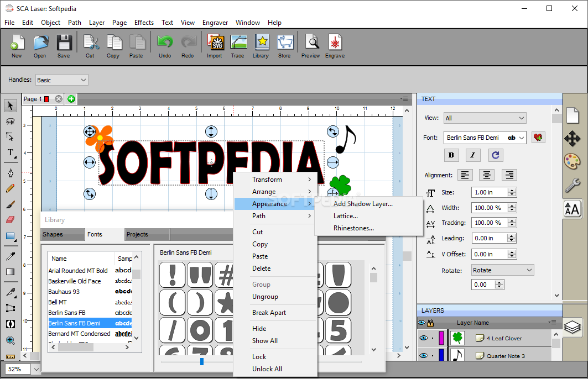Open the zoom percentage dropdown
Image resolution: width=588 pixels, height=379 pixels.
point(36,369)
